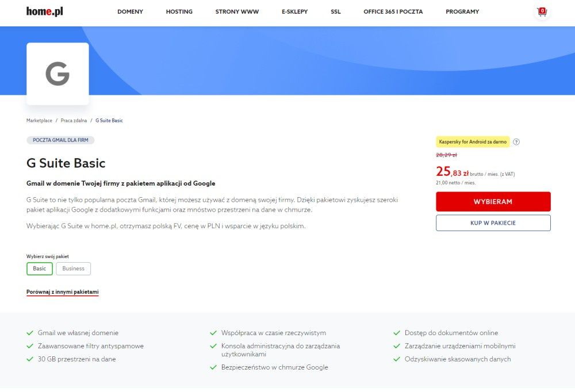
Task: Open the E-SKLEPY menu
Action: point(295,11)
